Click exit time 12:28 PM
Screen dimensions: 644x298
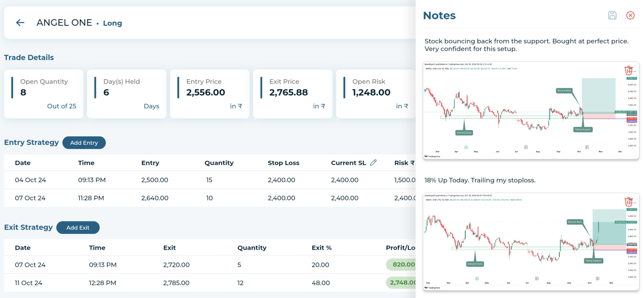click(x=103, y=283)
